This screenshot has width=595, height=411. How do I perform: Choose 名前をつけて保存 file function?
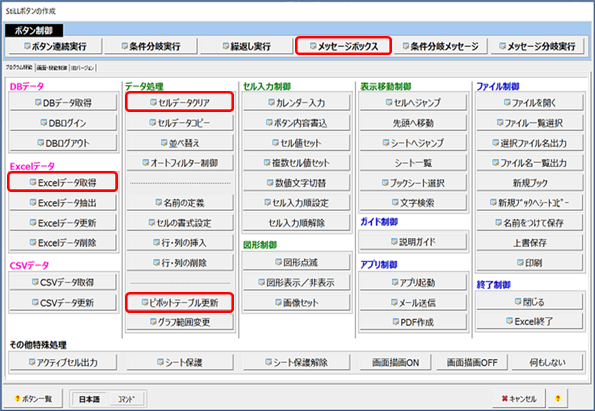tap(530, 223)
